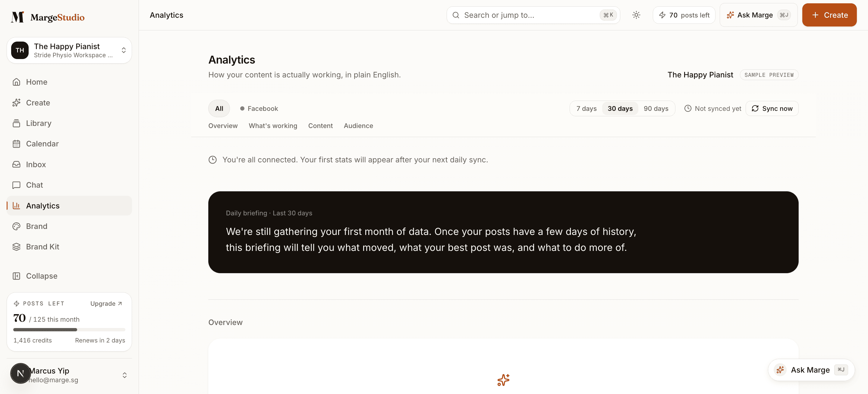Image resolution: width=868 pixels, height=394 pixels.
Task: Select the Analytics bar-chart icon
Action: click(16, 205)
